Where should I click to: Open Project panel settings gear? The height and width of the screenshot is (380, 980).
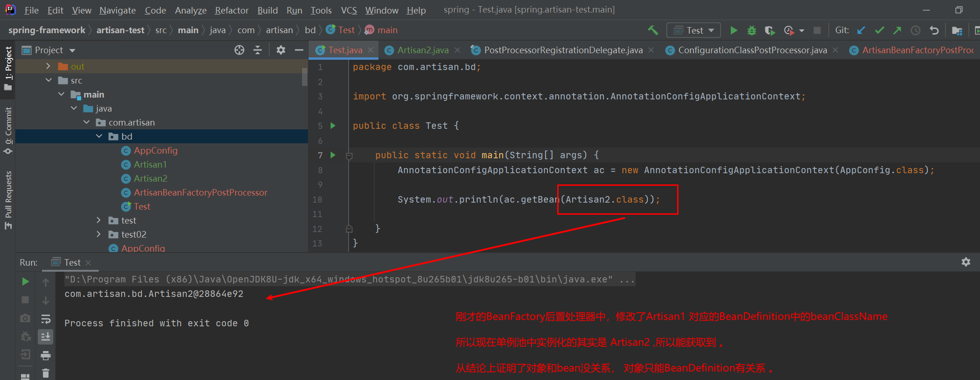pos(280,50)
